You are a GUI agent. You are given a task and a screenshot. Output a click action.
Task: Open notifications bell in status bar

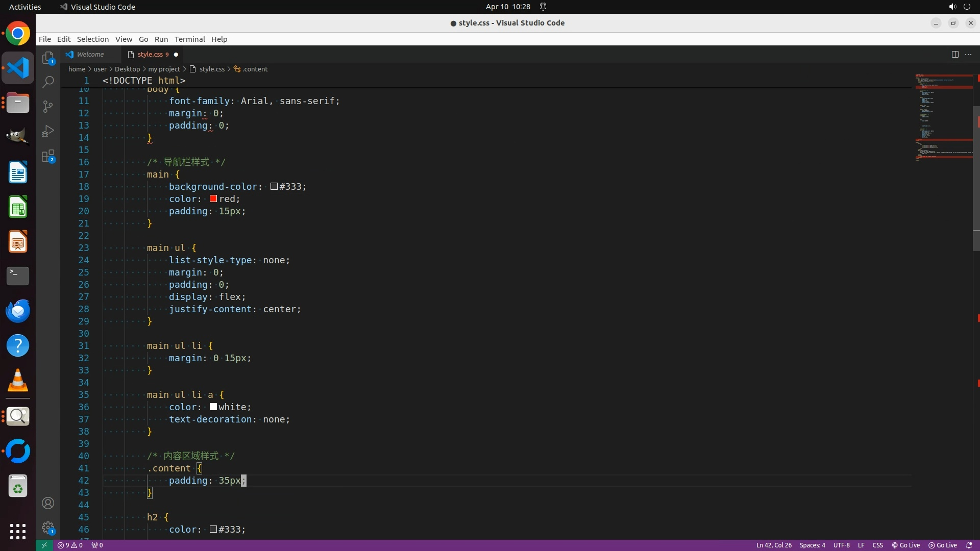969,545
